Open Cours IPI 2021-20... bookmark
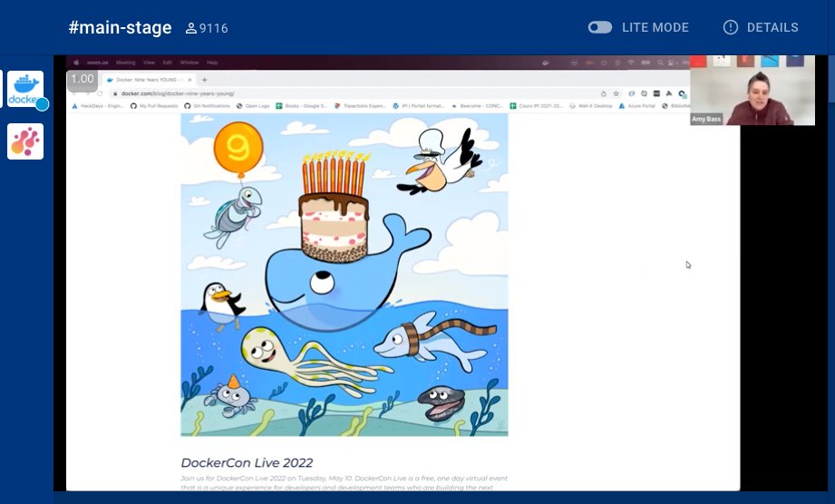 536,106
